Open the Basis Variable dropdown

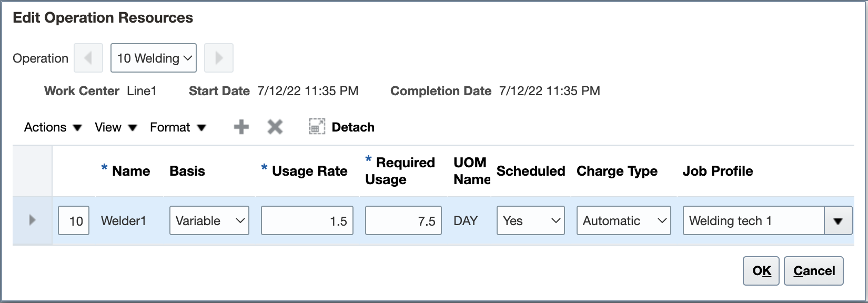[209, 220]
